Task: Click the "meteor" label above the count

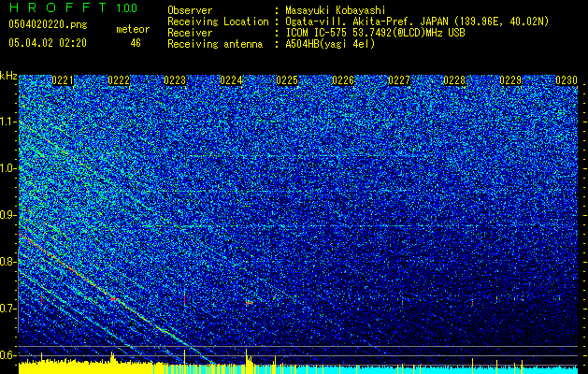Action: click(x=133, y=29)
